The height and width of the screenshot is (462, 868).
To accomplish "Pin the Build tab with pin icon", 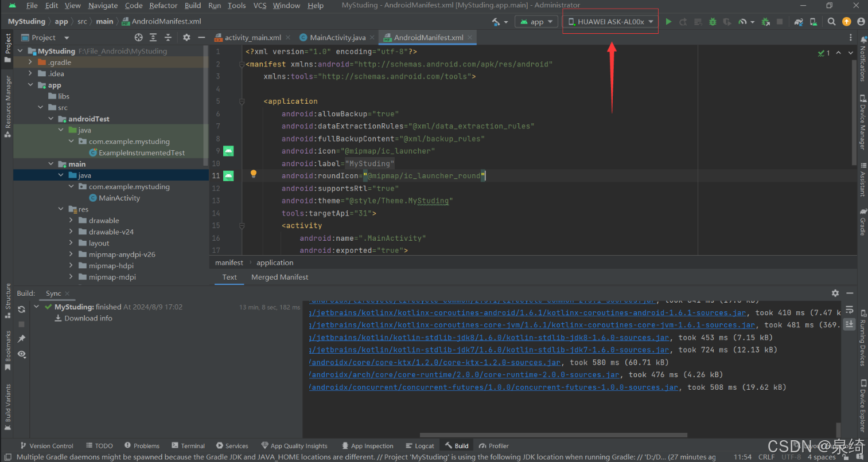I will click(21, 339).
